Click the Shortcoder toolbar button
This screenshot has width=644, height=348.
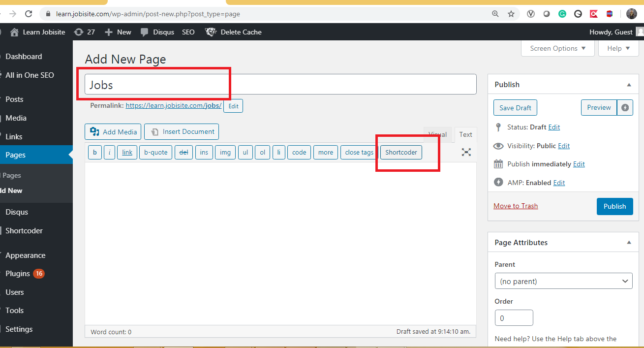tap(401, 153)
